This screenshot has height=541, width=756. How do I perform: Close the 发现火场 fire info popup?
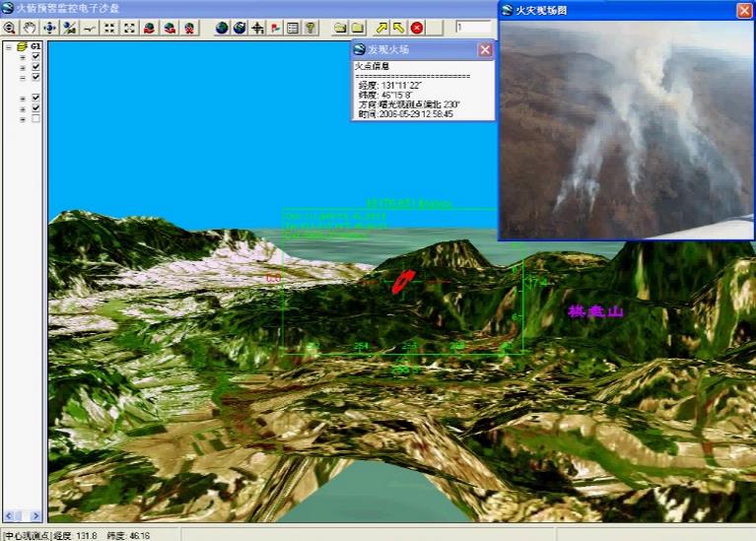[x=484, y=49]
